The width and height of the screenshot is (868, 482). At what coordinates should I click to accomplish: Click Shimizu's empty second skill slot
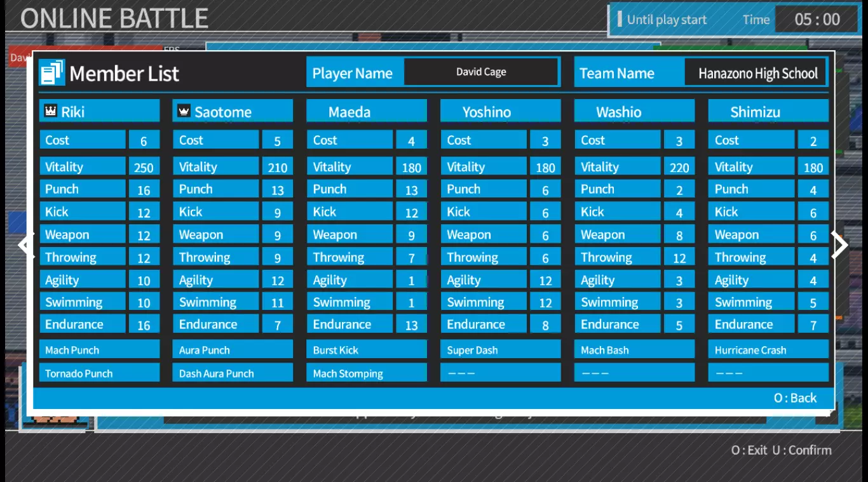pyautogui.click(x=769, y=373)
